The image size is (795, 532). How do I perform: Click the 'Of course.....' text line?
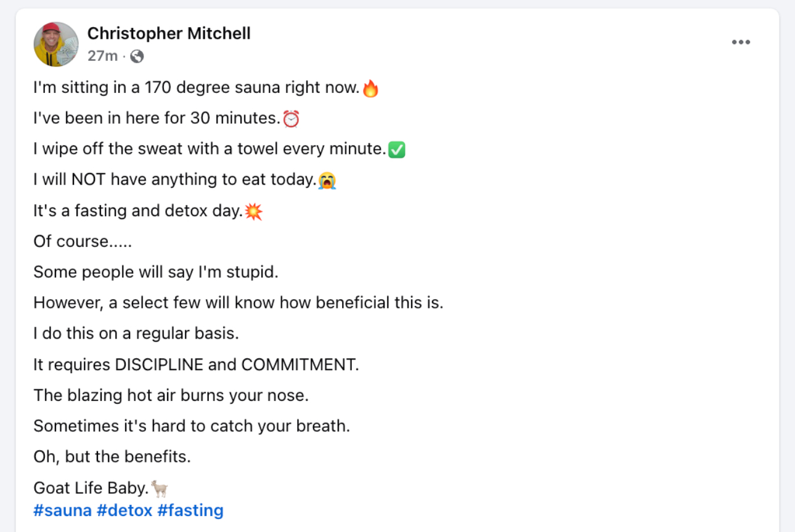click(83, 241)
